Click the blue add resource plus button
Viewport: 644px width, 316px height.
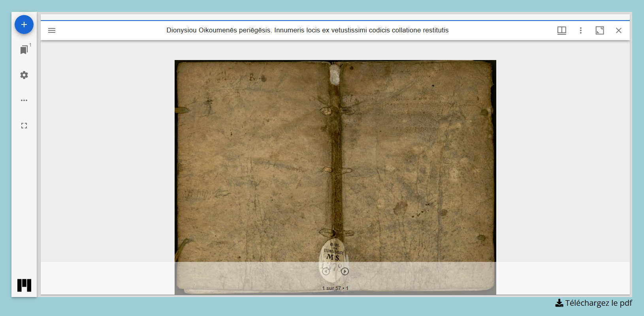pos(24,24)
